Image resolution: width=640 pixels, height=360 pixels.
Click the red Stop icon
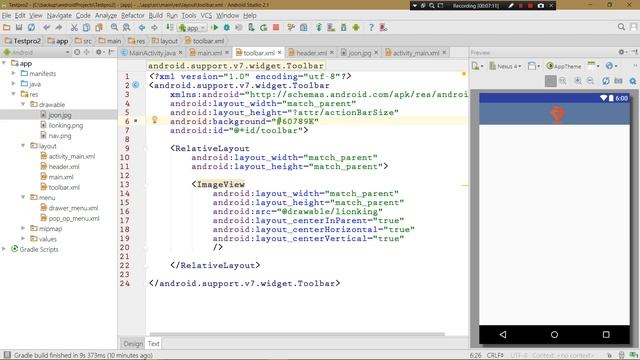[276, 28]
